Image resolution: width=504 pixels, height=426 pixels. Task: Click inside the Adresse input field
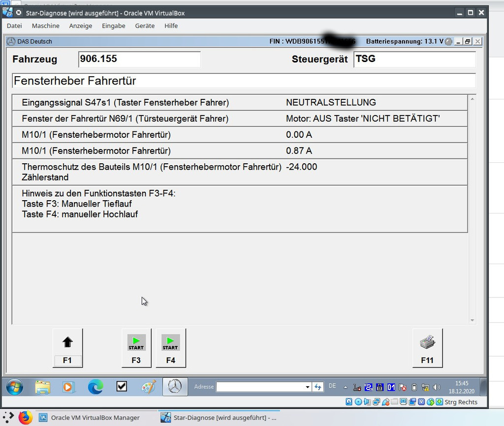(260, 387)
